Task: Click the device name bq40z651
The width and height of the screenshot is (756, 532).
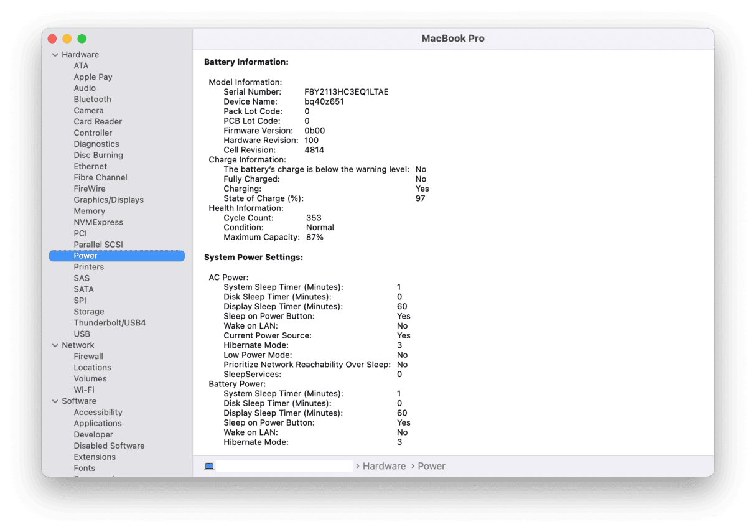Action: coord(324,102)
